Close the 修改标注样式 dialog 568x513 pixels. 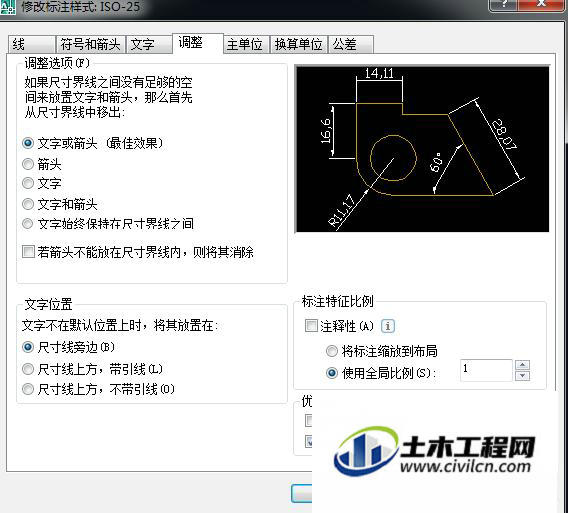click(541, 4)
